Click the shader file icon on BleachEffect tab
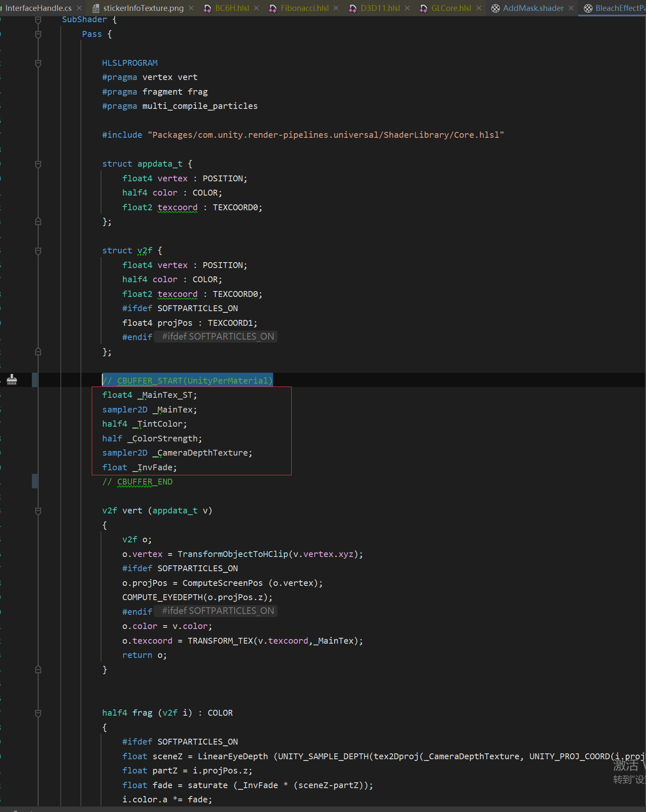This screenshot has width=646, height=812. click(588, 8)
